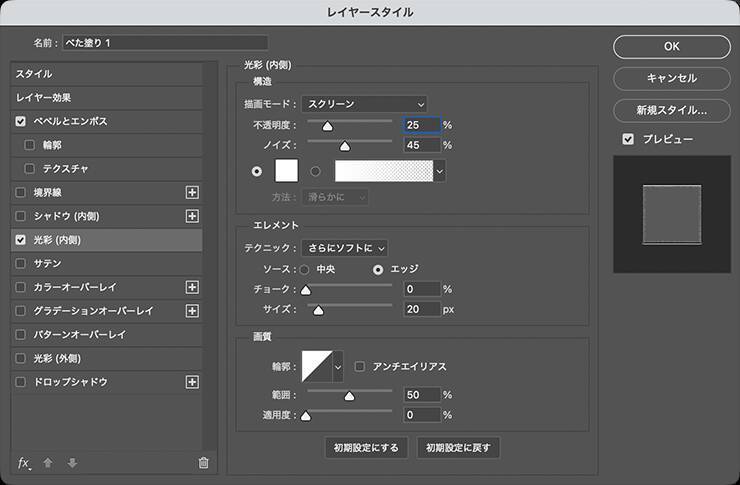Image resolution: width=740 pixels, height=485 pixels.
Task: Select the solid color radio button
Action: (x=257, y=171)
